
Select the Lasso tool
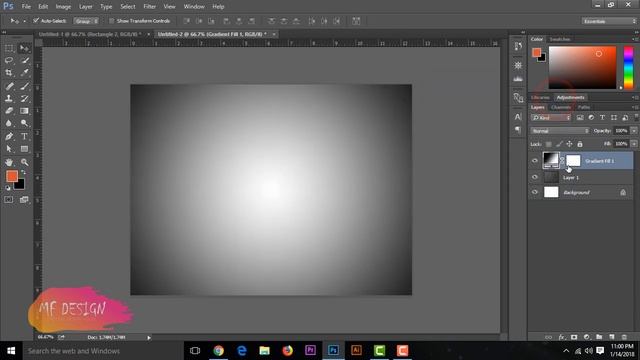9,60
